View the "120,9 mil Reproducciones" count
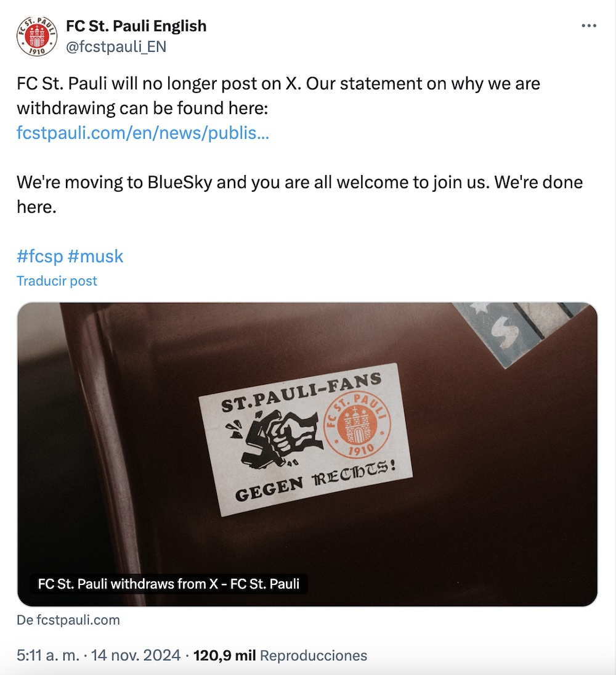The width and height of the screenshot is (616, 675). (x=280, y=655)
